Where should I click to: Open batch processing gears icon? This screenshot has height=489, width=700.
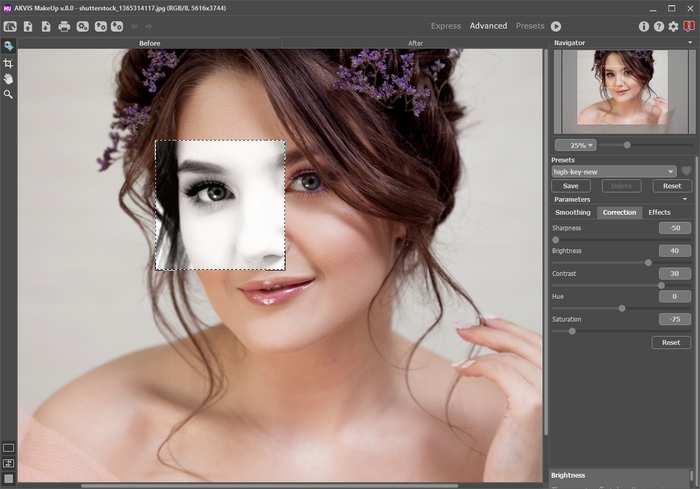pos(83,26)
